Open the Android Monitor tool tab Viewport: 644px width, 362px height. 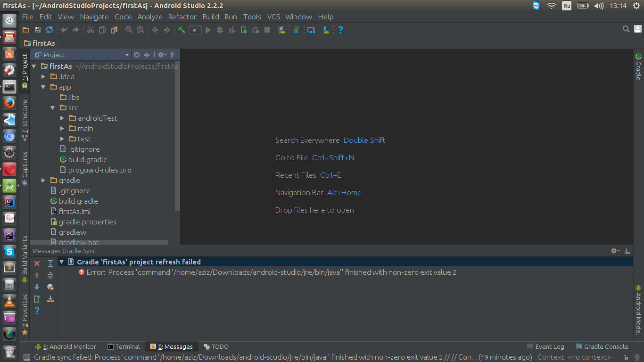pos(66,346)
